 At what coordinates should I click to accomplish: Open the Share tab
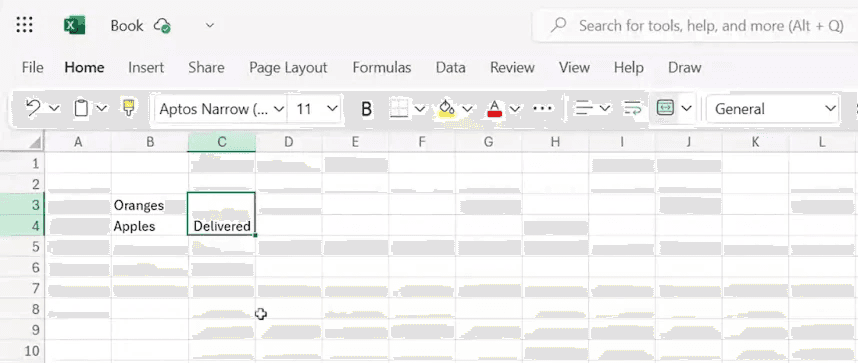tap(206, 67)
